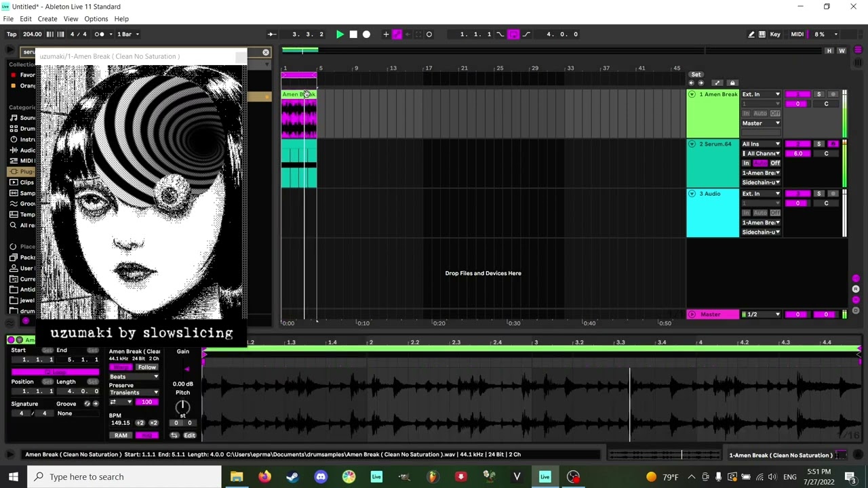868x488 pixels.
Task: Commit groove arrow button
Action: [x=95, y=404]
